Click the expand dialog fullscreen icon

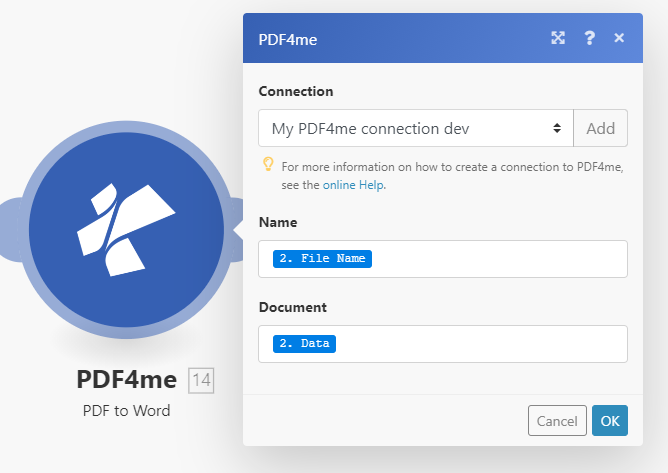click(558, 38)
